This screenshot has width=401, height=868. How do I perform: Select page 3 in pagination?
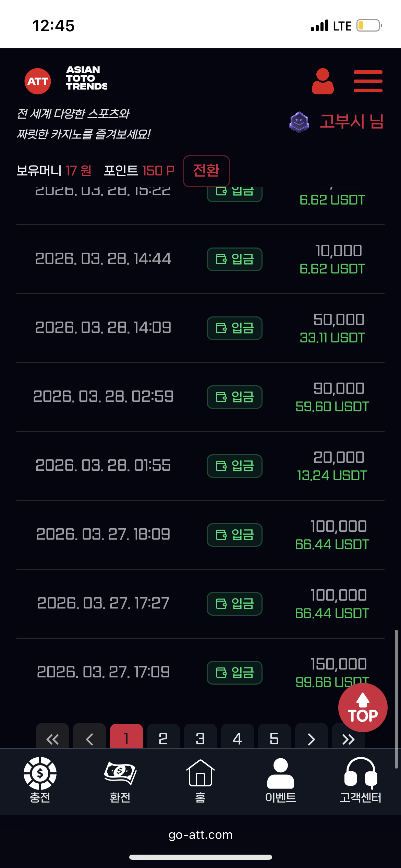[x=200, y=737]
